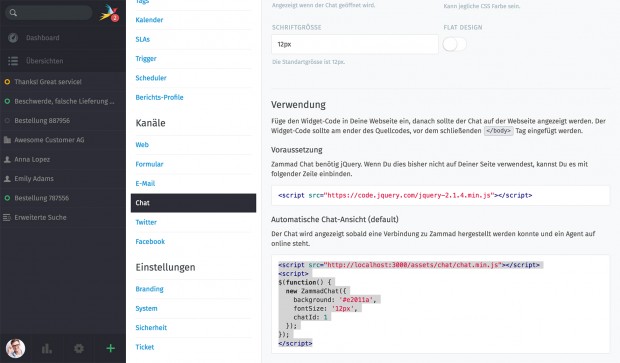The image size is (620, 363).
Task: Open the Branding settings link
Action: 149,289
